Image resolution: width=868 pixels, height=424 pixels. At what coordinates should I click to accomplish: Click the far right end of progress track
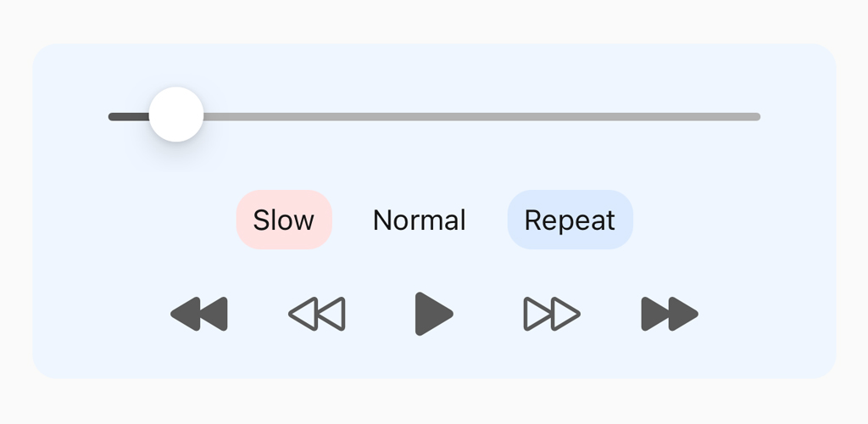pos(757,117)
